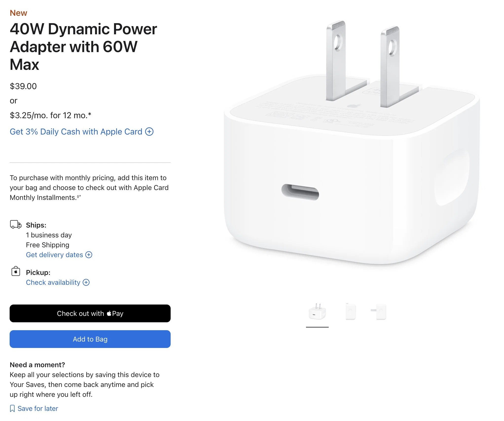The width and height of the screenshot is (504, 421).
Task: Click the plus icon next to delivery dates
Action: pyautogui.click(x=89, y=255)
